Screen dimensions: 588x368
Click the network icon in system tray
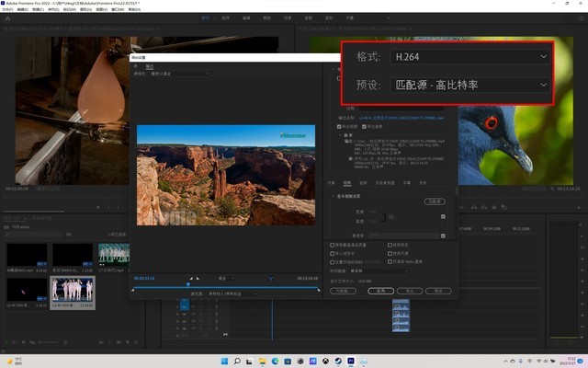point(539,362)
